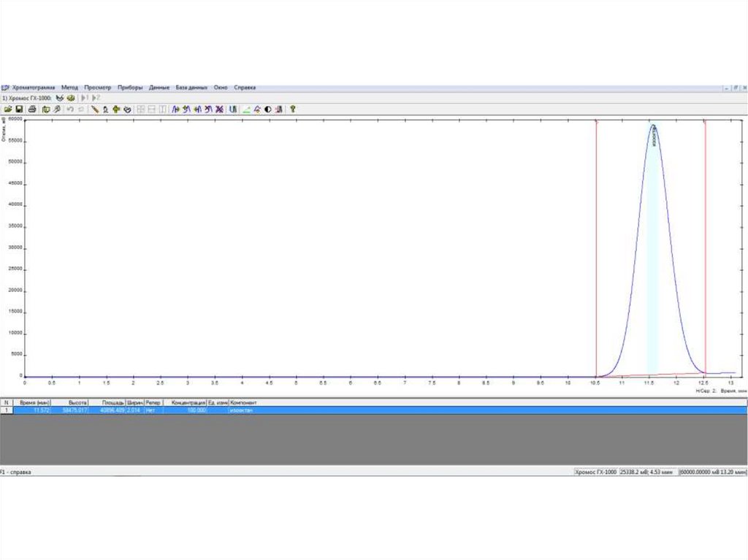Click the peak apex on the chromatogram
Image resolution: width=748 pixels, height=560 pixels.
[652, 125]
